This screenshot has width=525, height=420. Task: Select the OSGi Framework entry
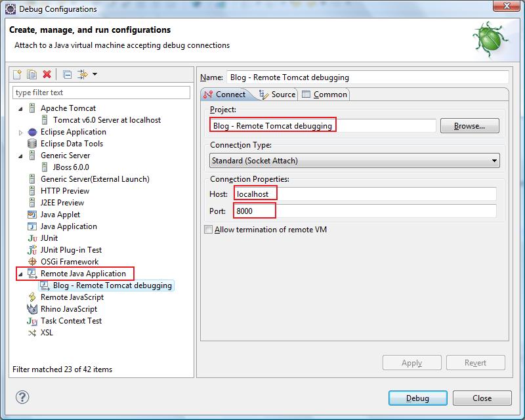pyautogui.click(x=70, y=262)
